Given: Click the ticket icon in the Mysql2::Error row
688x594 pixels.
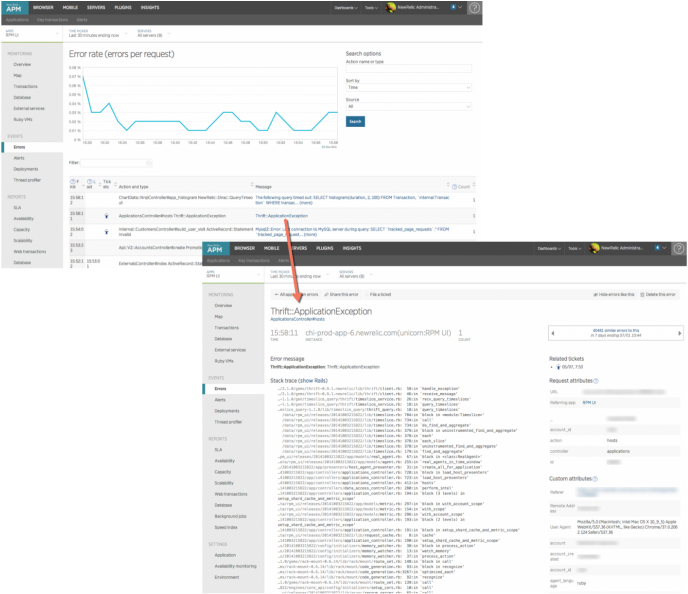Looking at the screenshot, I should point(106,232).
